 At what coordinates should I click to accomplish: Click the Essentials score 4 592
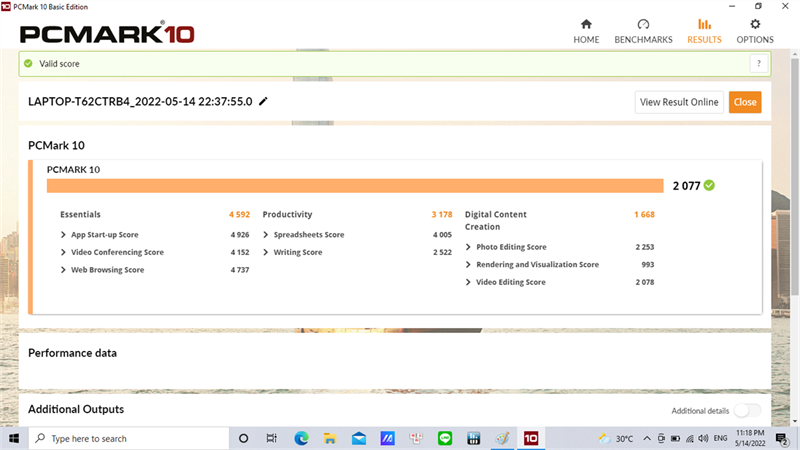pyautogui.click(x=239, y=214)
